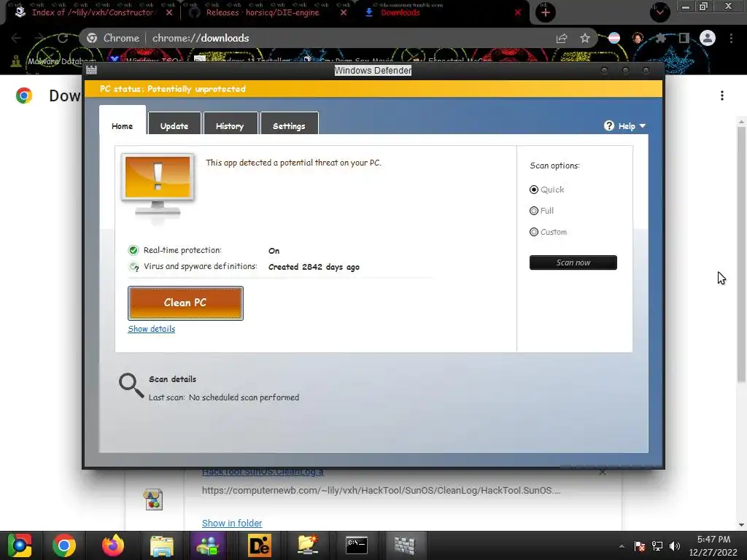The image size is (747, 560).
Task: Switch to the Update tab
Action: [x=174, y=125]
